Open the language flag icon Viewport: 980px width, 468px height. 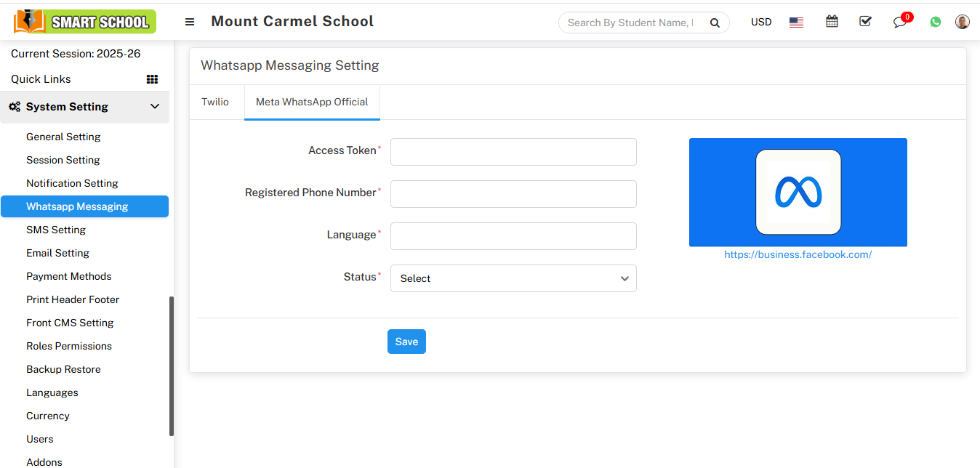[x=796, y=22]
